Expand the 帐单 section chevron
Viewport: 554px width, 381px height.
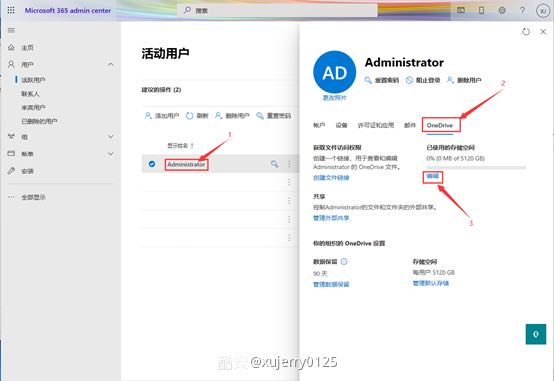click(111, 154)
